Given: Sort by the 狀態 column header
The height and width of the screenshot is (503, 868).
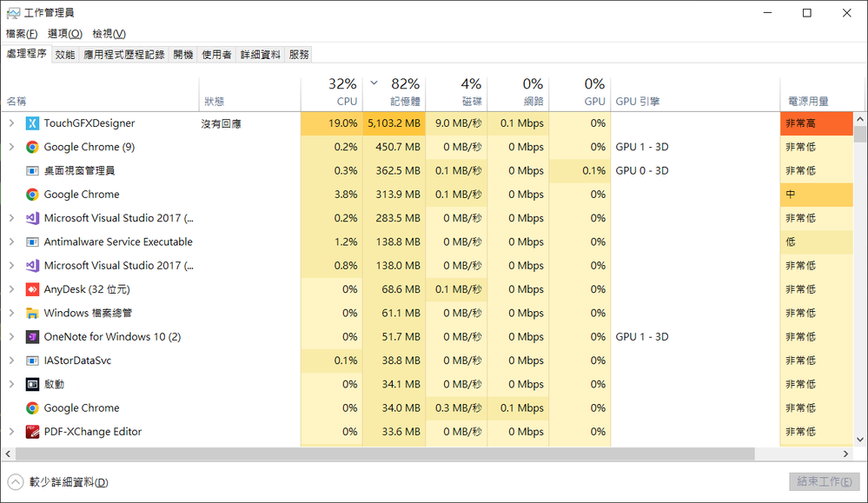Looking at the screenshot, I should 249,95.
